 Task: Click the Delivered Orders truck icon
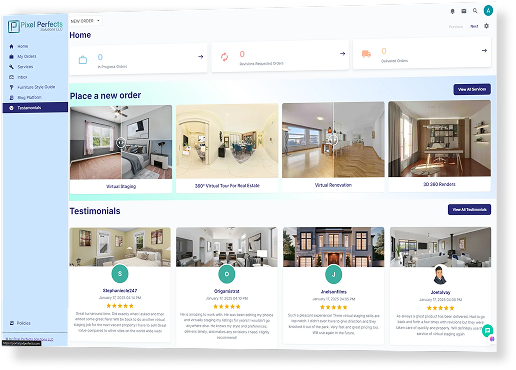click(x=366, y=54)
